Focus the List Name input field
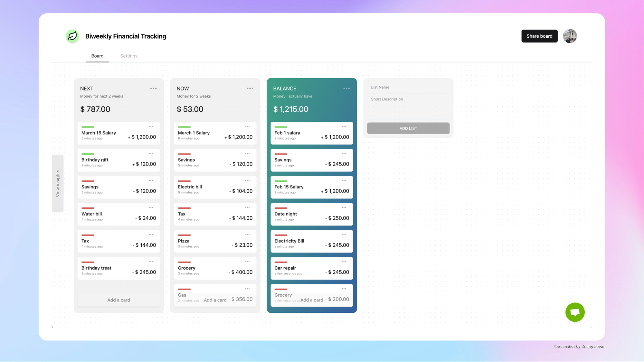The image size is (644, 362). click(408, 87)
